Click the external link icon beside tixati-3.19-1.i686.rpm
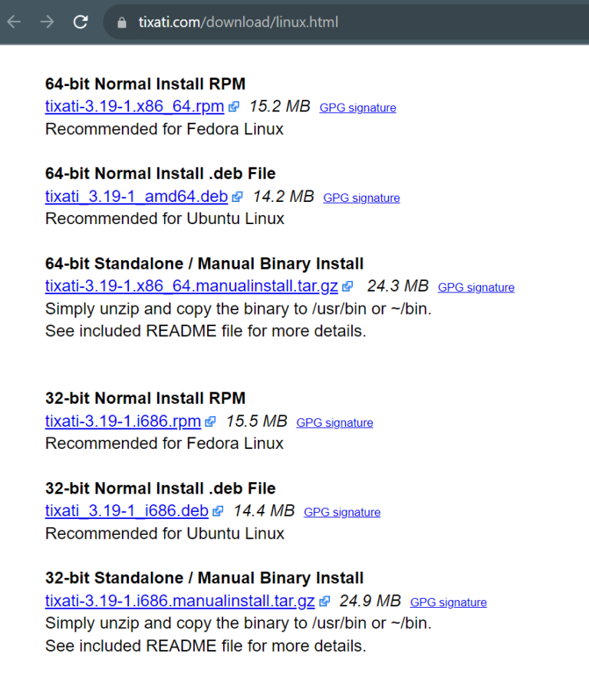 point(210,421)
